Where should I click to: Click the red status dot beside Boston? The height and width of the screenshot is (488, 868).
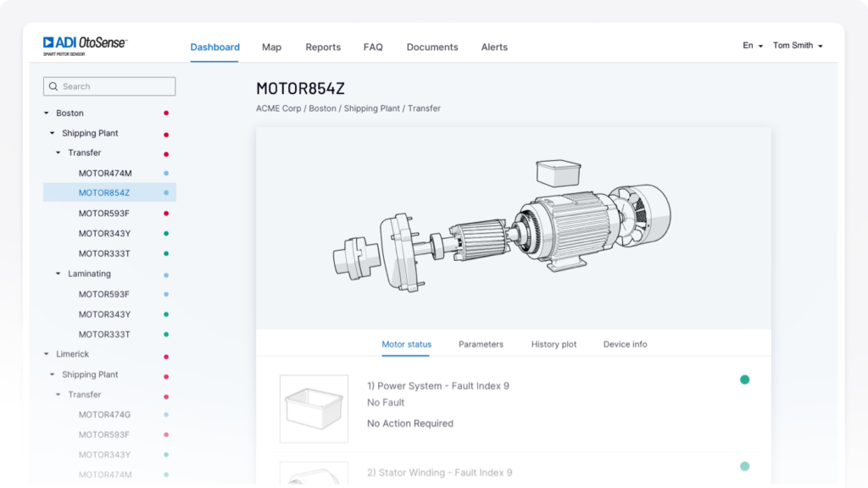[x=166, y=113]
